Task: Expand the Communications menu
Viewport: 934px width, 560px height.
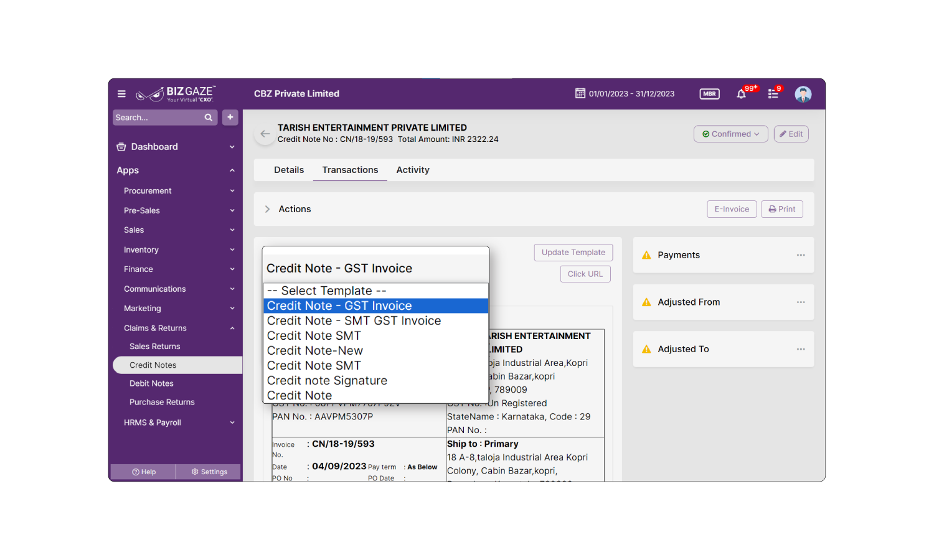Action: 232,289
